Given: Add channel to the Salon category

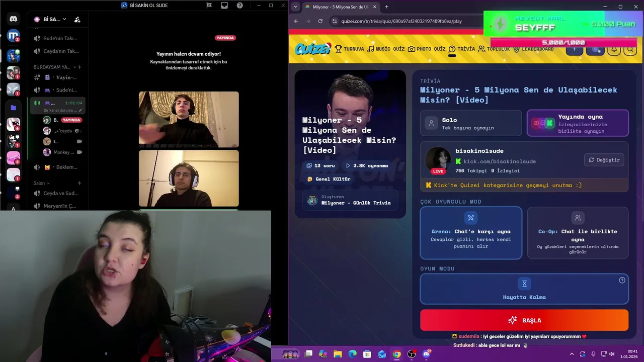Looking at the screenshot, I should tap(79, 183).
